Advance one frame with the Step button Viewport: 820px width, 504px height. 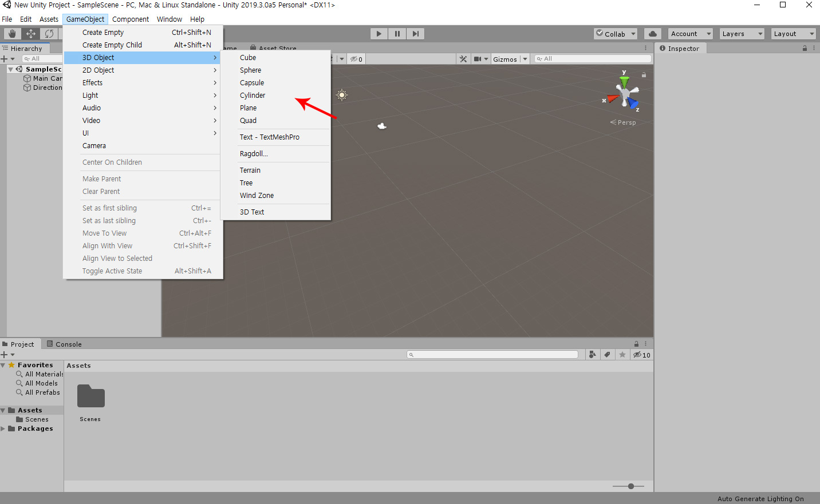point(416,34)
